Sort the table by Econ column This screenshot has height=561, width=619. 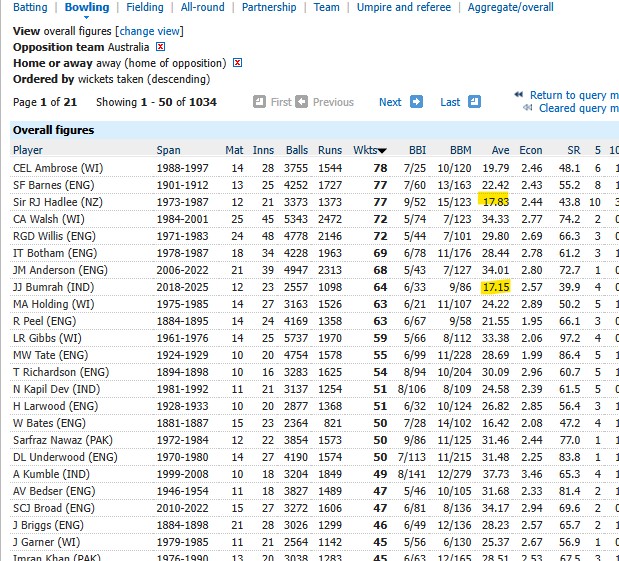coord(531,150)
